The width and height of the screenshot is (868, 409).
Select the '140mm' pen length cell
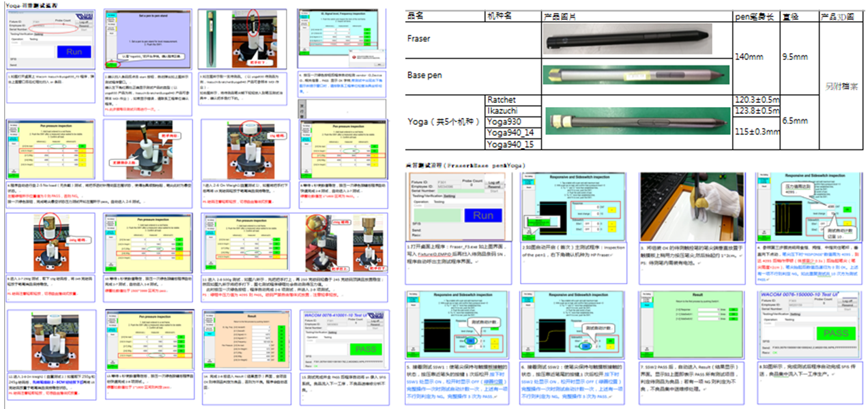(756, 57)
